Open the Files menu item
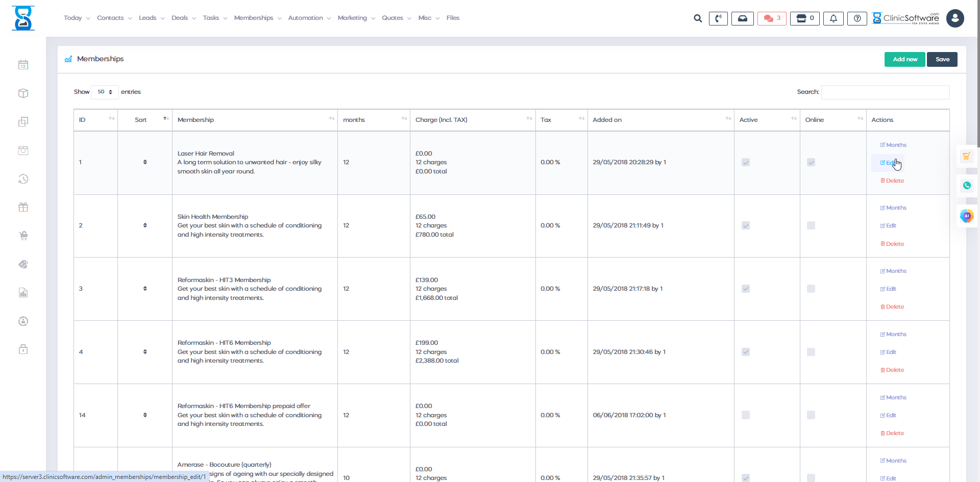Screen dimensions: 980x482 point(453,18)
